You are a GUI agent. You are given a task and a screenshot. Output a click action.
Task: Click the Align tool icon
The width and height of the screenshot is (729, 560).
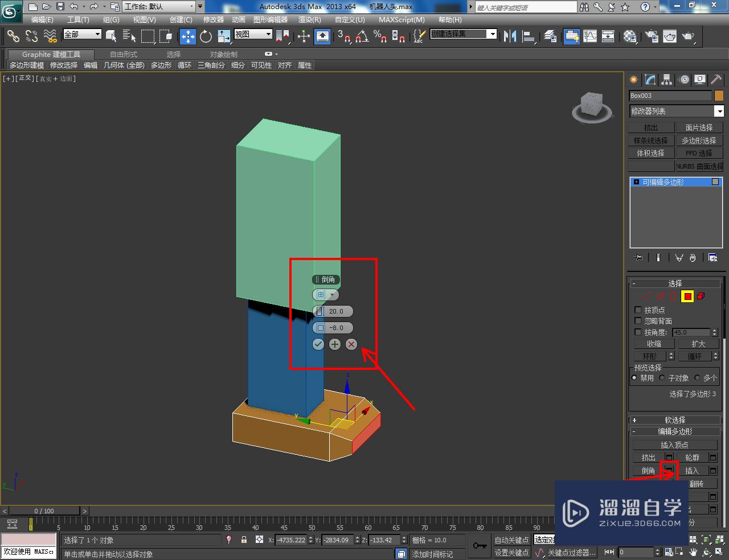pos(529,36)
